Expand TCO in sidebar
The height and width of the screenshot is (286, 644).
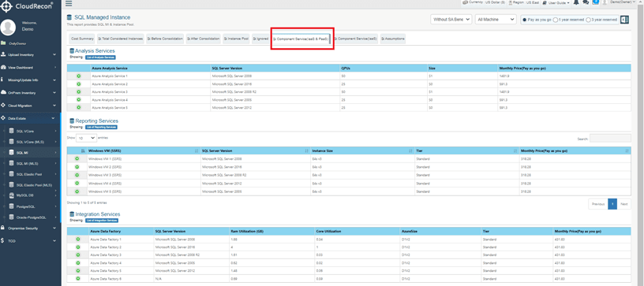point(30,241)
